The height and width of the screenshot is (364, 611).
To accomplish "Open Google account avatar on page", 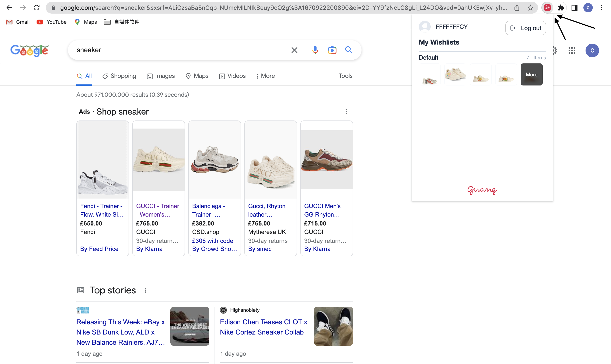I will (x=592, y=50).
